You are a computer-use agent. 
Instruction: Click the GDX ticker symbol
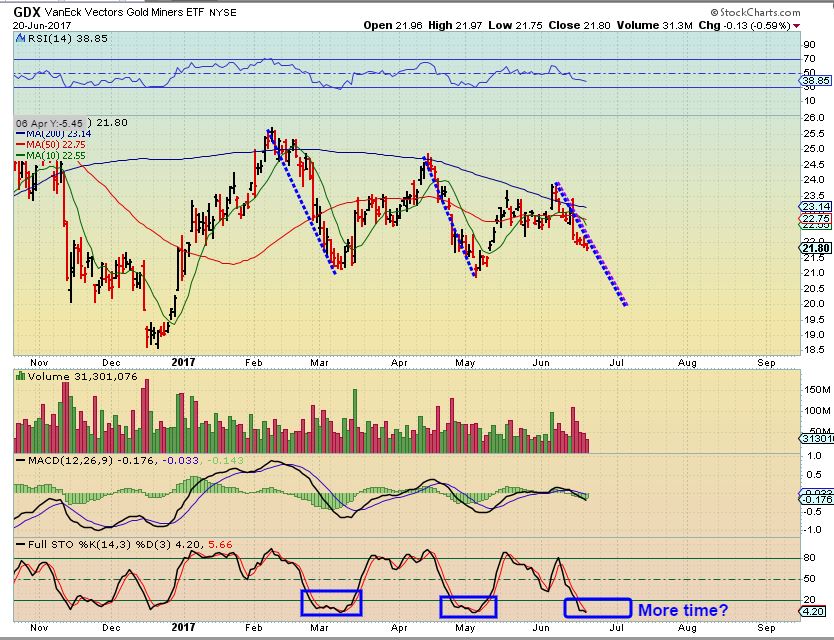point(27,12)
